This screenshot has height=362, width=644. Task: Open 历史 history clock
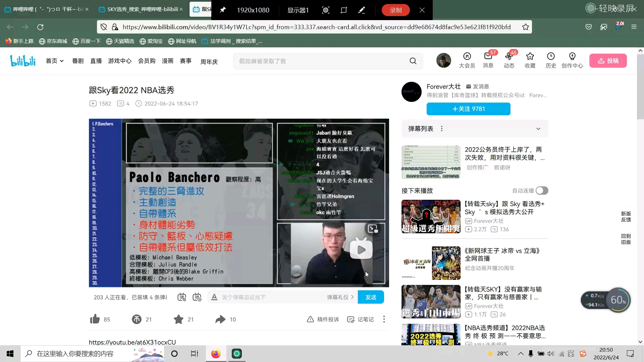[551, 61]
